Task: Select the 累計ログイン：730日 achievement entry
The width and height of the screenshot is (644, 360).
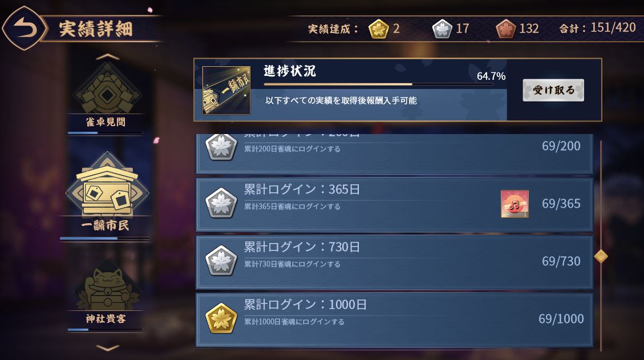Action: point(394,261)
